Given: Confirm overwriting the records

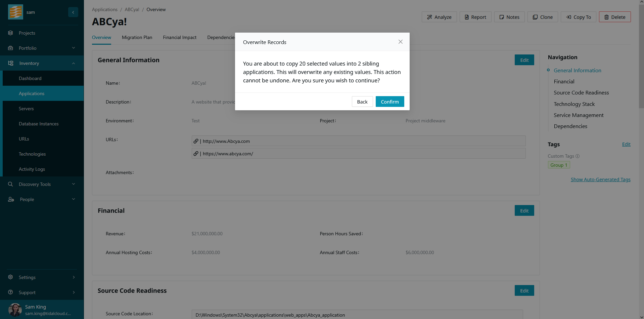Looking at the screenshot, I should coord(389,102).
